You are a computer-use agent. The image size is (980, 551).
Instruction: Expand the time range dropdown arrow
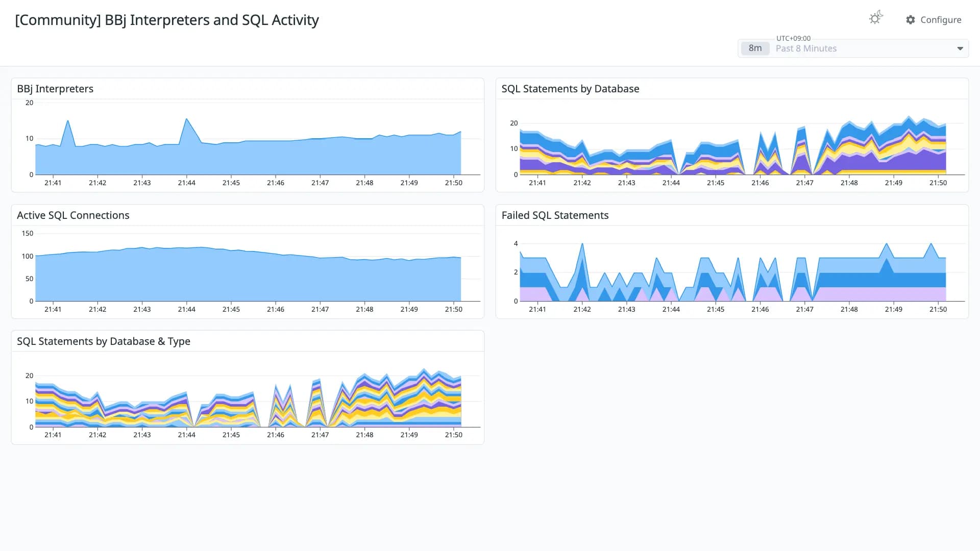click(960, 48)
